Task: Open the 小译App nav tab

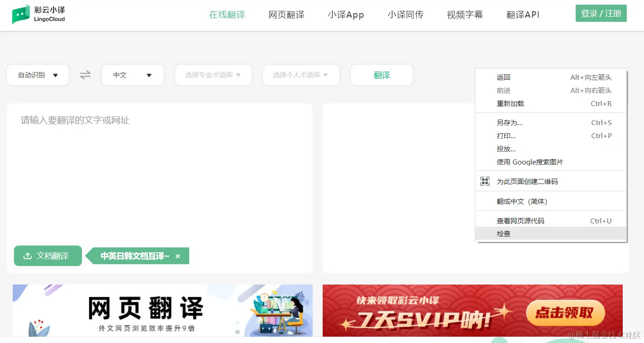Action: [x=346, y=15]
